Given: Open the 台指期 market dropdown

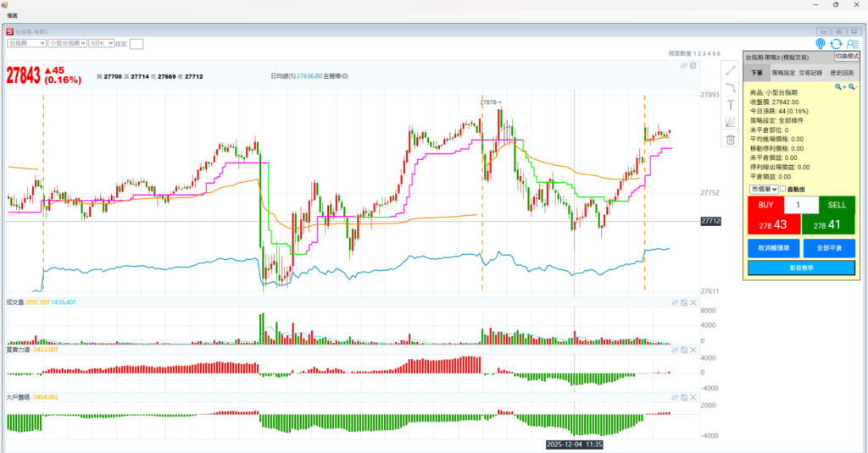Looking at the screenshot, I should coord(26,42).
